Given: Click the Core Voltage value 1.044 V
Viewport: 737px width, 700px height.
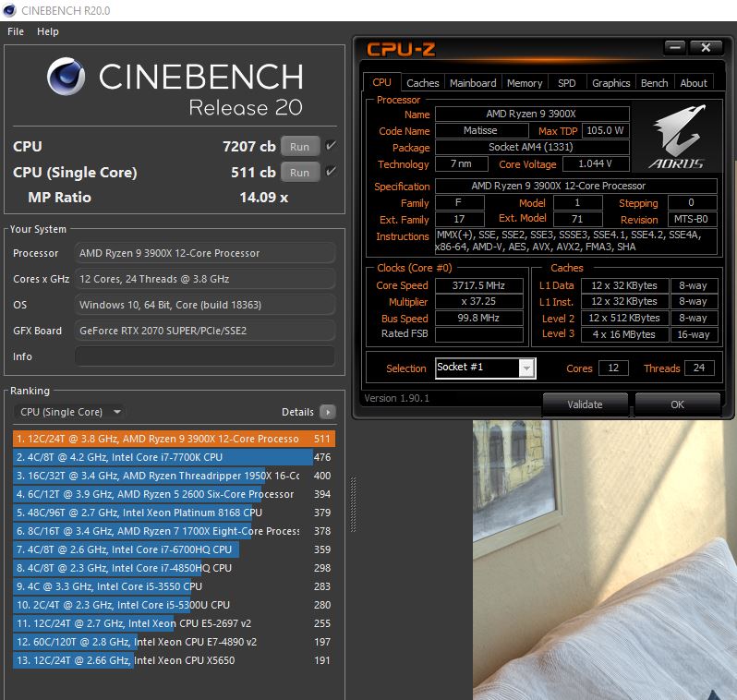Looking at the screenshot, I should coord(595,163).
